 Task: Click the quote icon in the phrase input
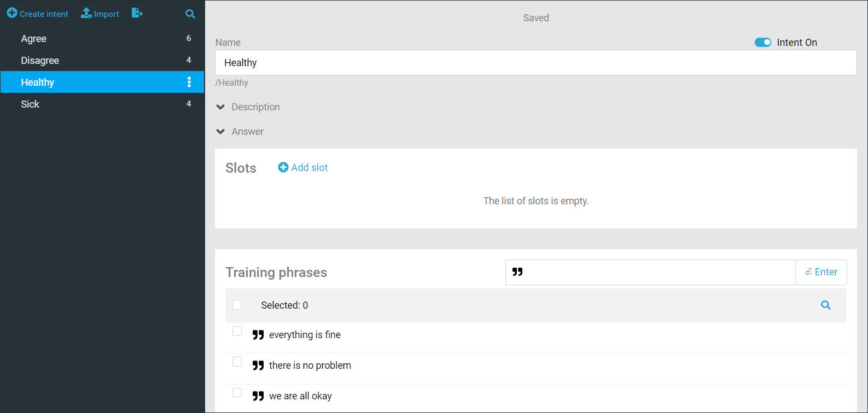[517, 272]
